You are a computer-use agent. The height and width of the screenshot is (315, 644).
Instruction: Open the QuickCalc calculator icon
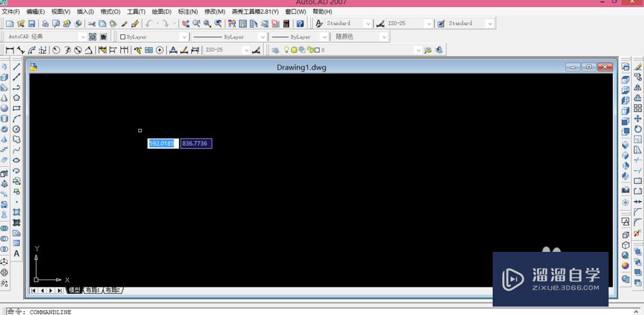click(x=287, y=24)
